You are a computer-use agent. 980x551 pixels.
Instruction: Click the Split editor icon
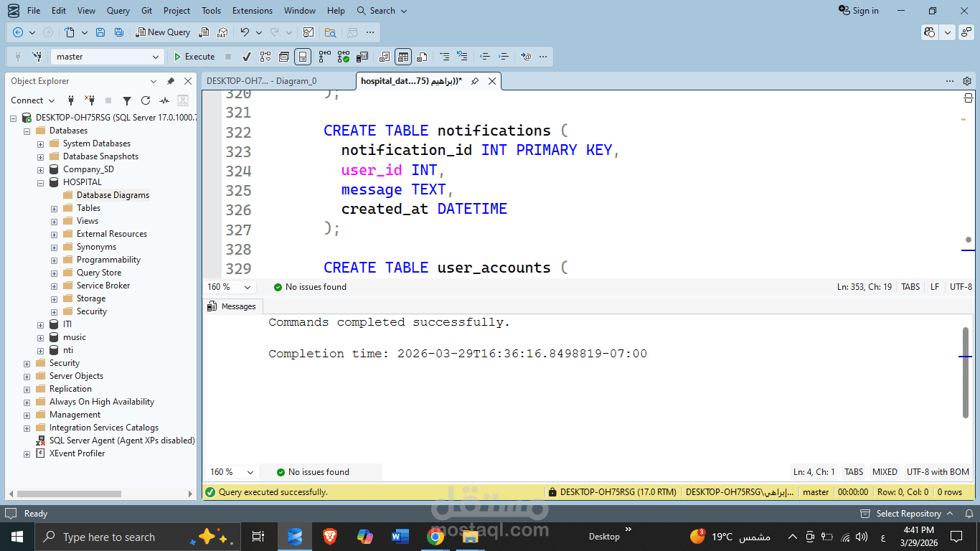tap(968, 98)
